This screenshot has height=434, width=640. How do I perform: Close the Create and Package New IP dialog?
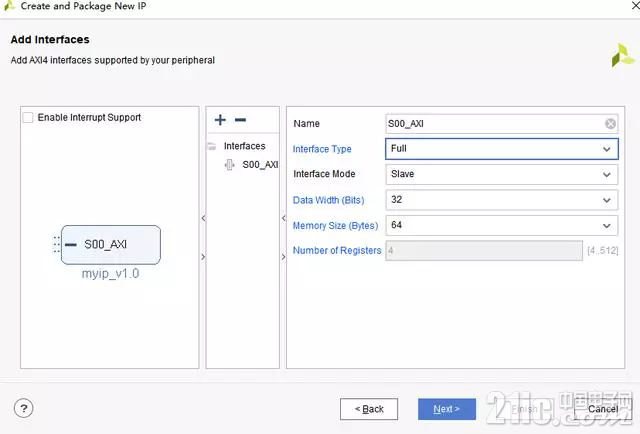tap(635, 6)
